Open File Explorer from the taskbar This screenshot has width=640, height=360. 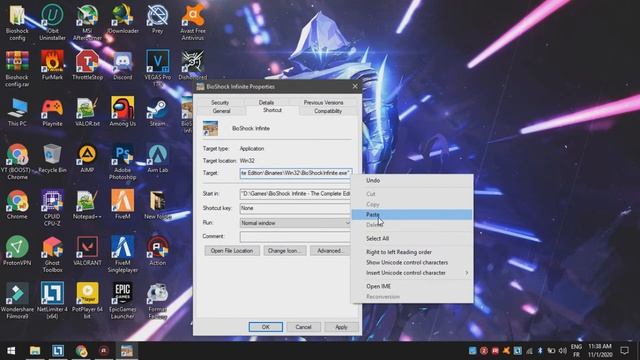tap(35, 351)
